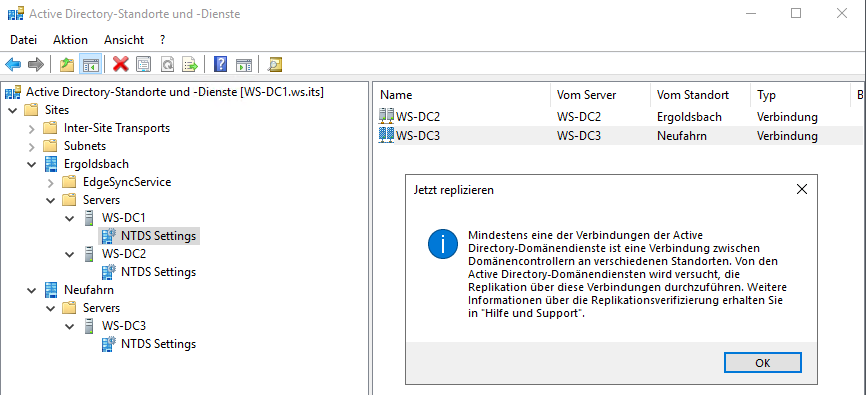Collapse the WS-DC2 server node
866x395 pixels.
click(69, 254)
